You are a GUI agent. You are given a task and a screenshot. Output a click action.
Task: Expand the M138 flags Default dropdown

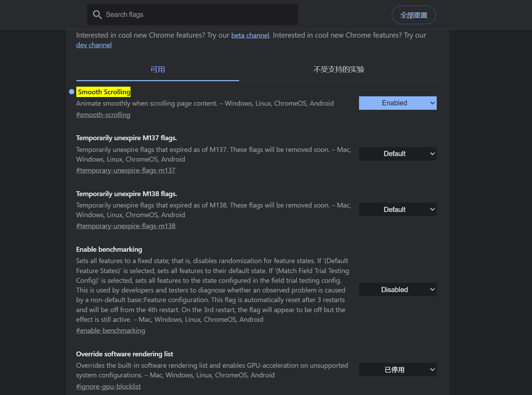pyautogui.click(x=398, y=210)
